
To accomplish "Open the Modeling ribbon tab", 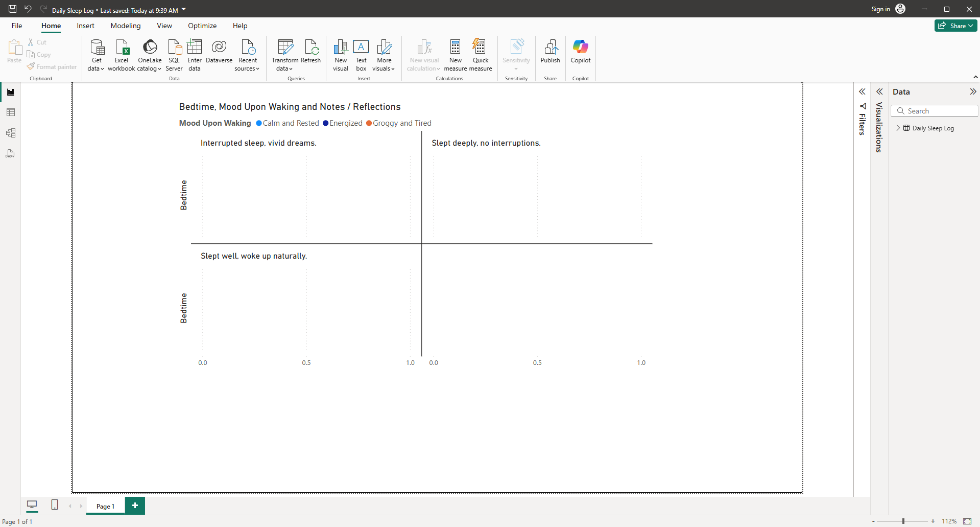I will tap(126, 26).
